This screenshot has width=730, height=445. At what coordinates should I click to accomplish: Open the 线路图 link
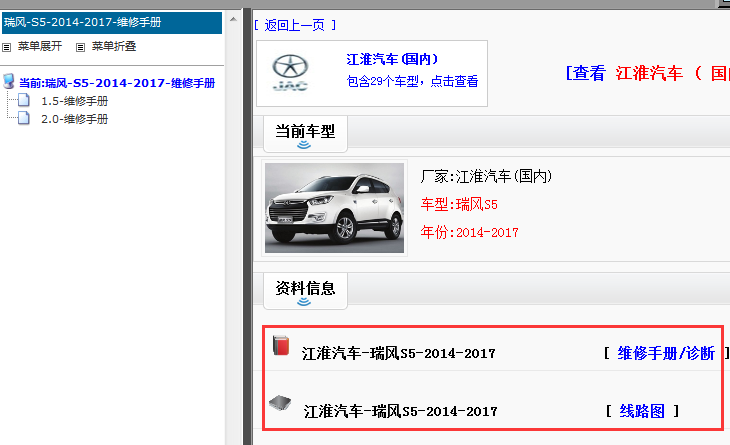pos(642,411)
